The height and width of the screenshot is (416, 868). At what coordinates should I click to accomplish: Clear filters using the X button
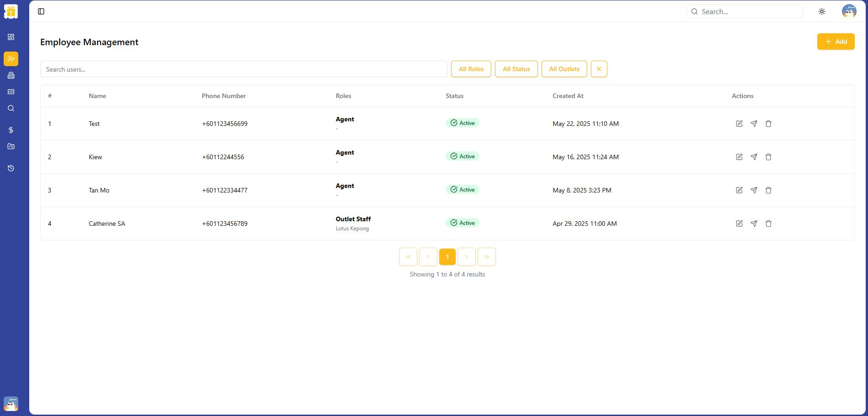coord(599,69)
